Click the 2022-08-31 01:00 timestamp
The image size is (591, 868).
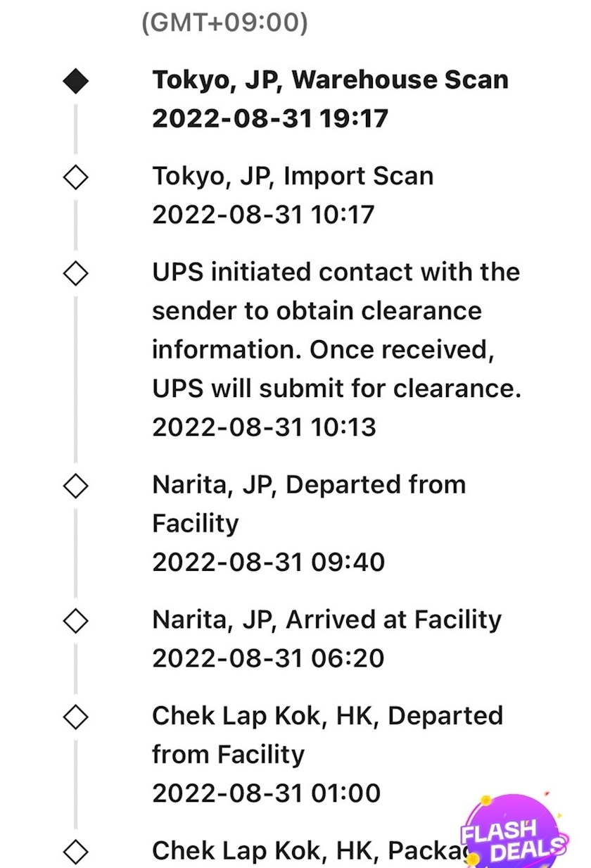pyautogui.click(x=266, y=793)
